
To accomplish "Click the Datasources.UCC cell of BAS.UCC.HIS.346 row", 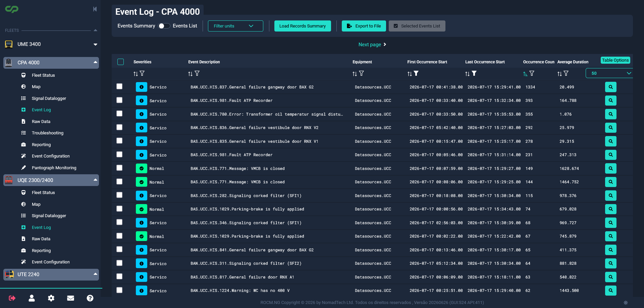I will point(373,223).
